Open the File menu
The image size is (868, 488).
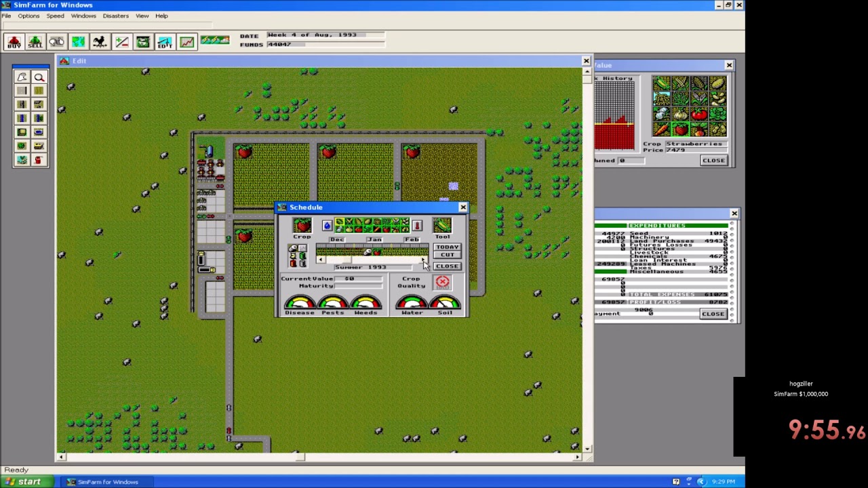click(x=6, y=16)
